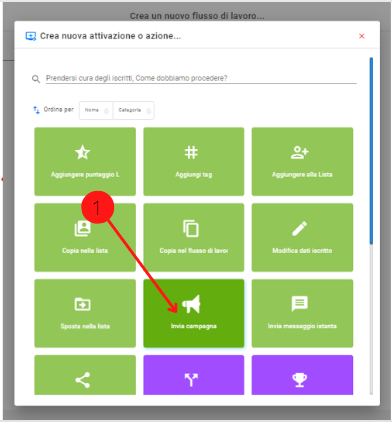Click the purple trophy icon tile
Screen dimensions: 392x422
coord(302,375)
